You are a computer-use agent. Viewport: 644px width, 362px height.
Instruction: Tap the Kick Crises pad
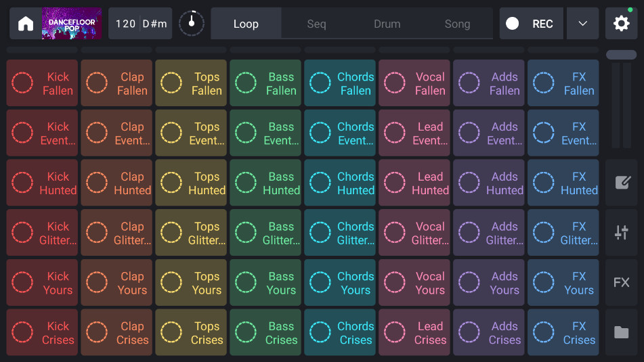click(42, 332)
